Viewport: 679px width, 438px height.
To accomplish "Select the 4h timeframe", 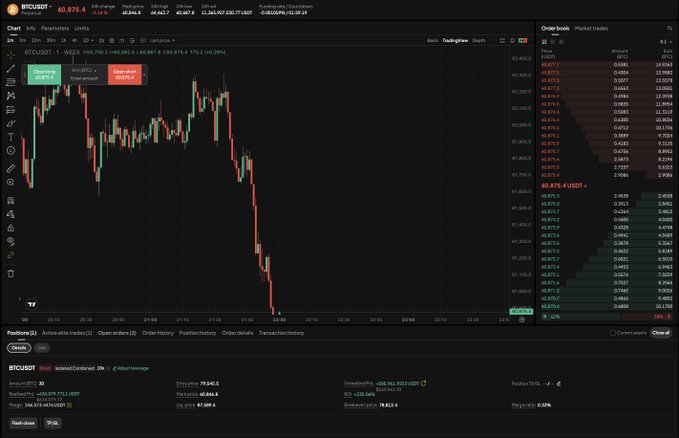I will [74, 40].
